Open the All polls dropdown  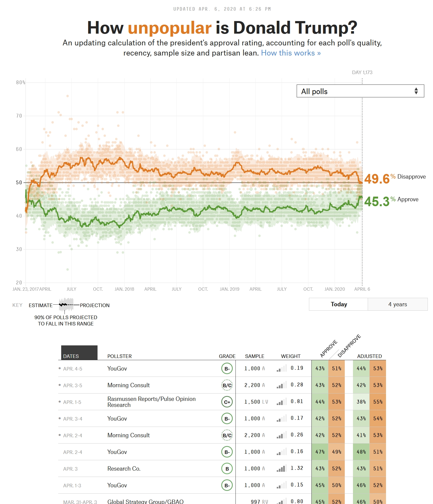pos(360,91)
